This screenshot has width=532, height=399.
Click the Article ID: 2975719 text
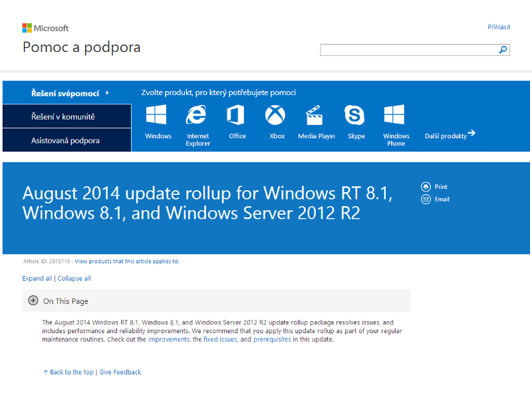47,261
